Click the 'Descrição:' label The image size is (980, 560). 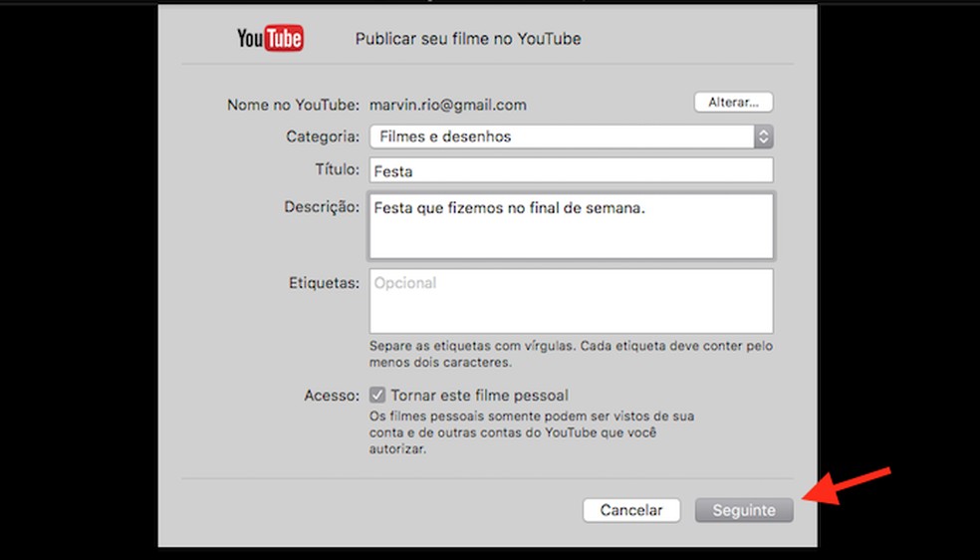[x=322, y=207]
